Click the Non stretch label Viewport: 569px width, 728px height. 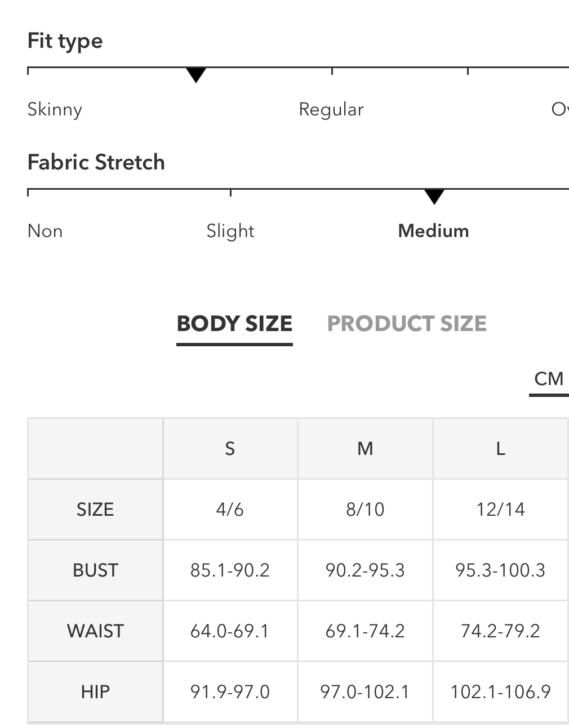coord(45,231)
